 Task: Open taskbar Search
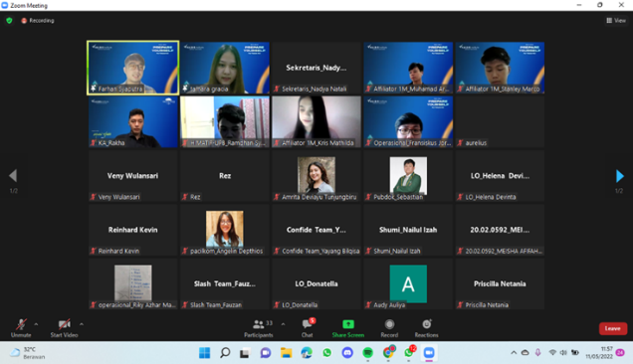(225, 353)
